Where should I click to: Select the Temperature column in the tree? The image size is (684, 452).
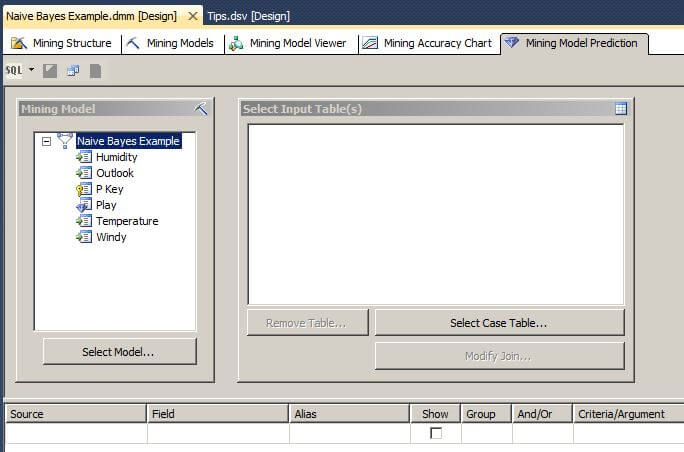coord(127,221)
